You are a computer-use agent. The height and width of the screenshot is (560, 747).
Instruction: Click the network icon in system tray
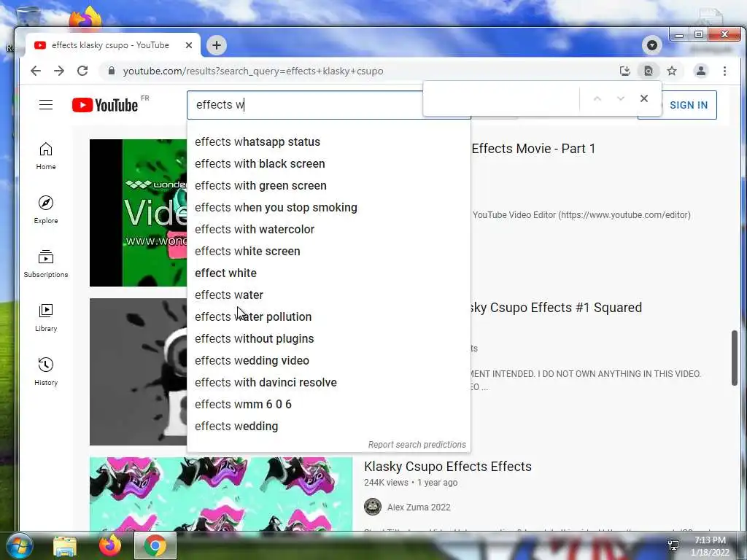(x=673, y=545)
